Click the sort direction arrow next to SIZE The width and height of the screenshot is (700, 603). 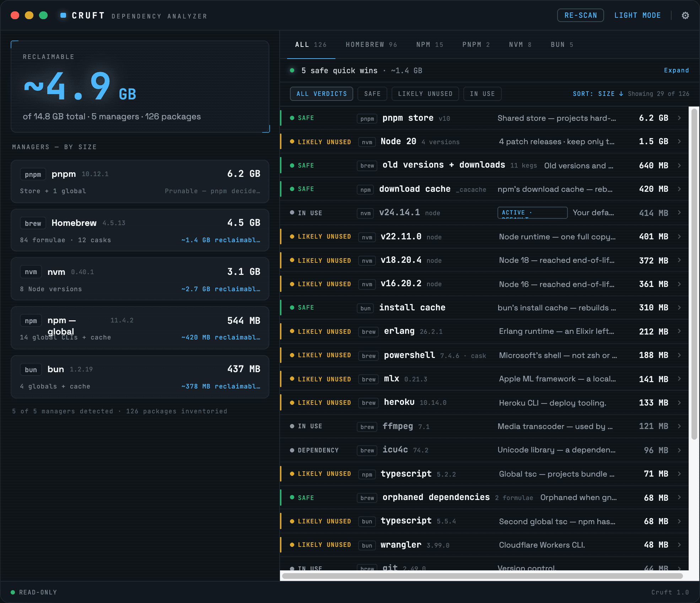tap(621, 94)
